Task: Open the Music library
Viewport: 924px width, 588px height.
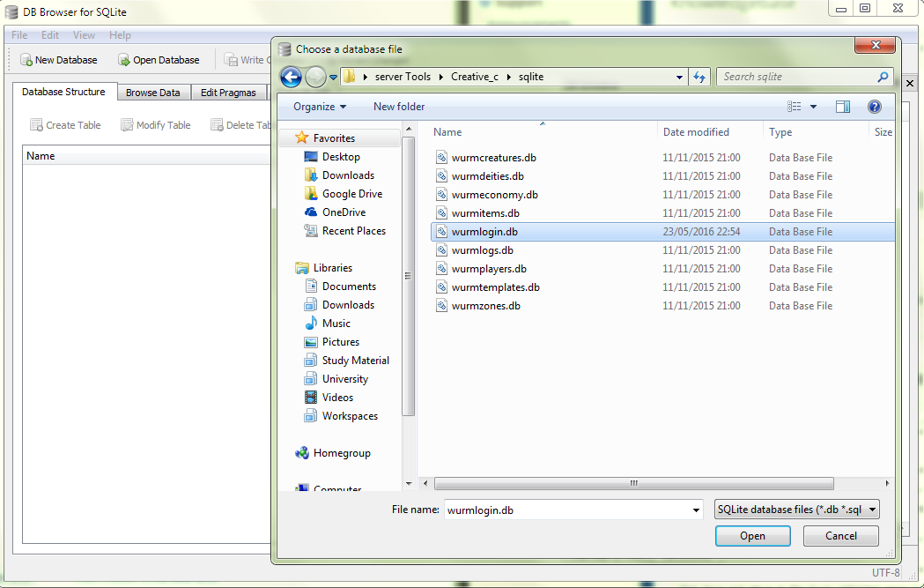Action: [336, 324]
